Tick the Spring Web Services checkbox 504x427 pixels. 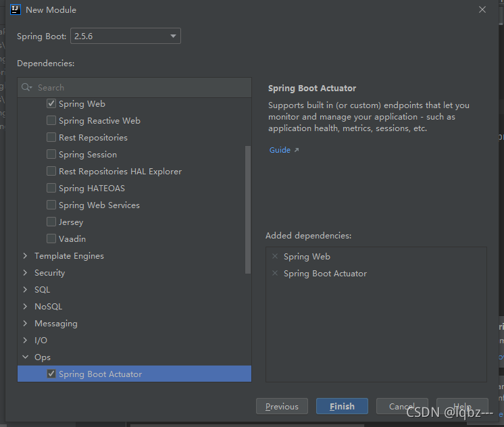[x=51, y=205]
